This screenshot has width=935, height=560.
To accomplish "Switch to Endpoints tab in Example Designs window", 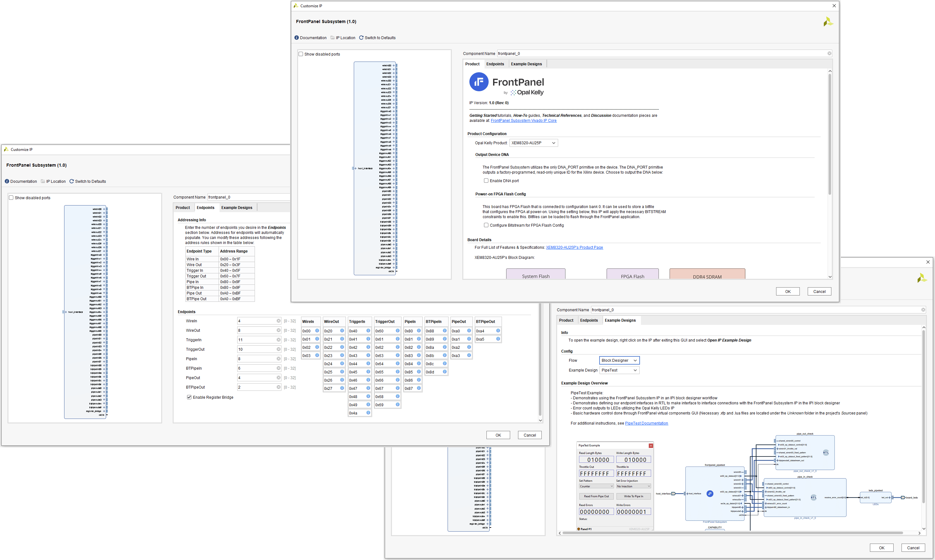I will (589, 320).
